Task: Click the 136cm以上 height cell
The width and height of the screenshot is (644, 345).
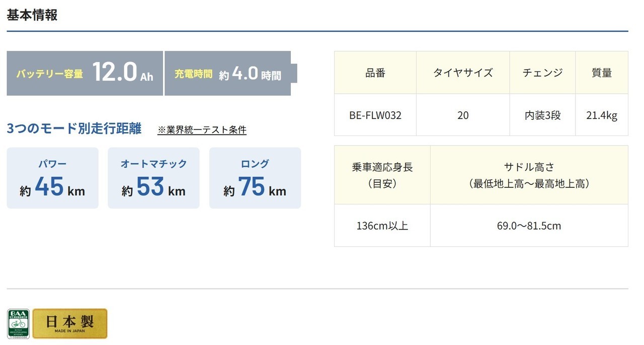Action: coord(382,226)
